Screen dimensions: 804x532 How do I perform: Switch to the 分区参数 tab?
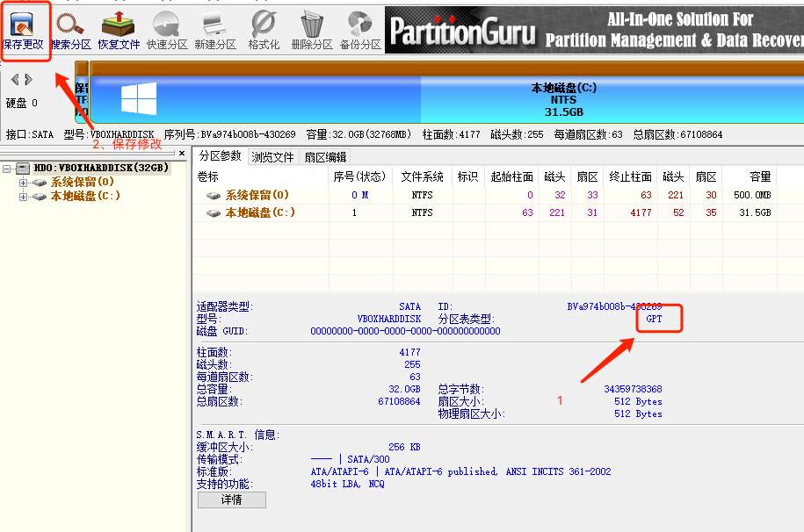pos(220,155)
